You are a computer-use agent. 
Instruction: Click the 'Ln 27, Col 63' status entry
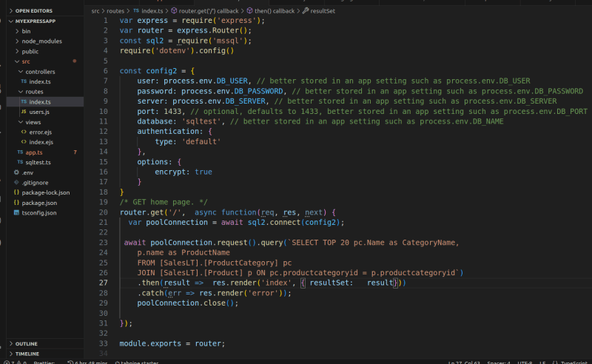click(464, 363)
